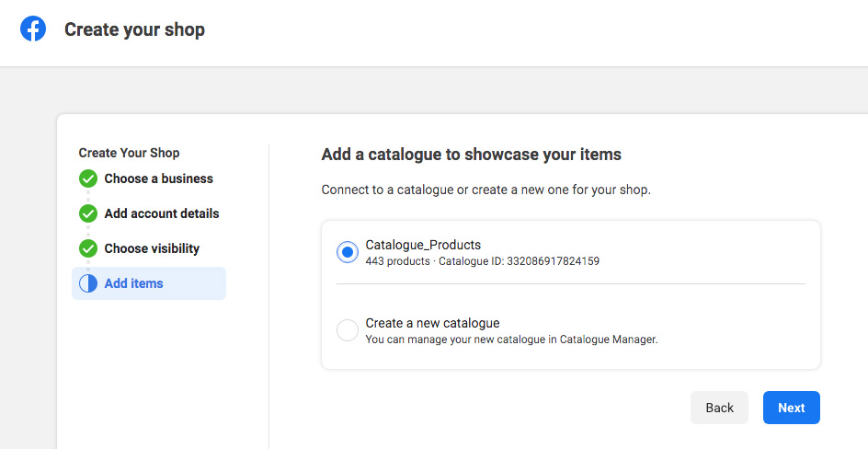Open the Add account details step
Image resolution: width=868 pixels, height=449 pixels.
(x=162, y=213)
